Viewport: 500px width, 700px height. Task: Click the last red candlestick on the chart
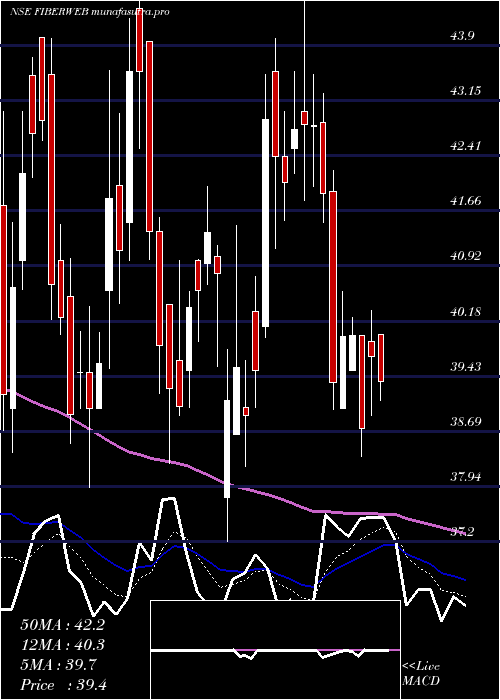[x=381, y=358]
